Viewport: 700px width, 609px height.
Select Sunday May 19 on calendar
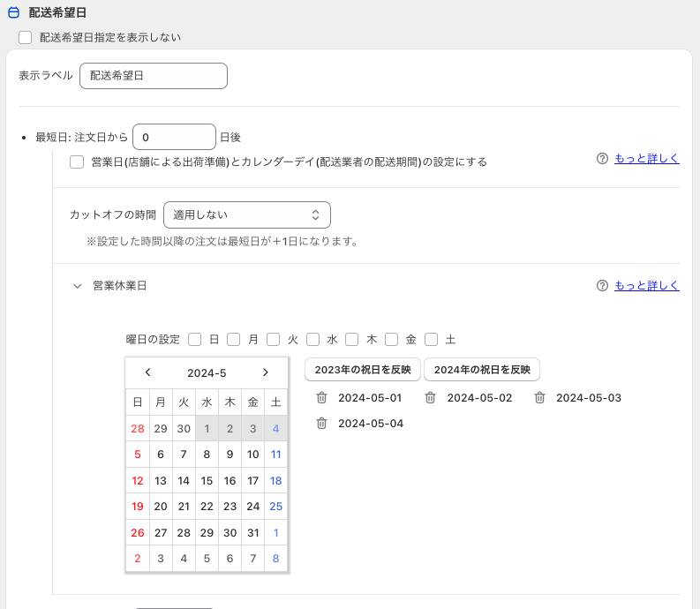[x=138, y=507]
